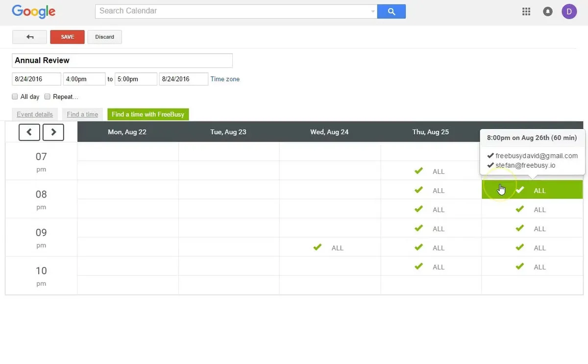This screenshot has width=588, height=364.
Task: Click the Google apps grid icon
Action: point(526,12)
